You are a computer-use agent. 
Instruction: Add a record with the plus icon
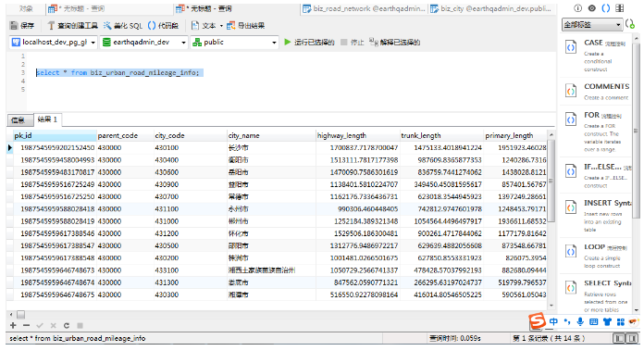[13, 325]
